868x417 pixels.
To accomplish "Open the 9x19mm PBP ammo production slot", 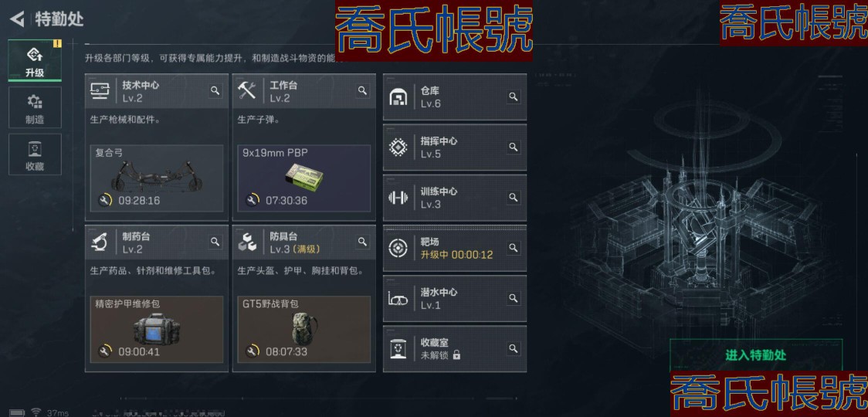I will (304, 178).
